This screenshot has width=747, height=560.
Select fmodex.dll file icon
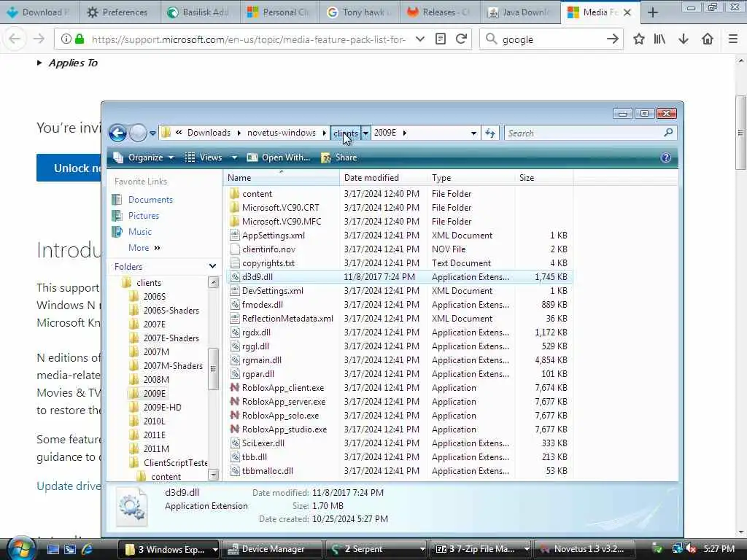[x=234, y=305]
